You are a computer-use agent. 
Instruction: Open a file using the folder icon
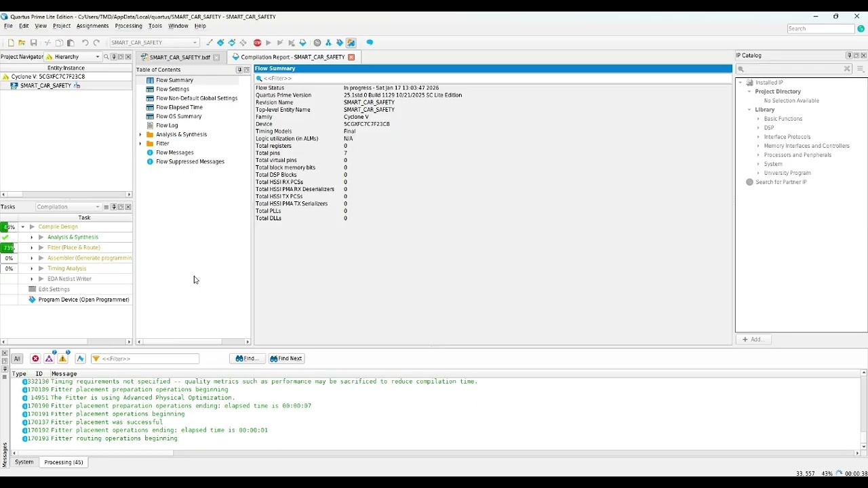tap(22, 43)
